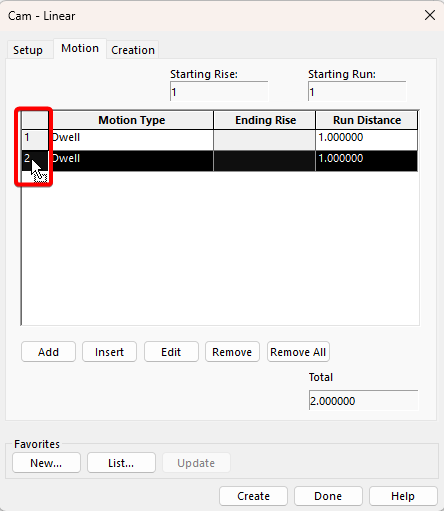Switch to the Setup tab
444x511 pixels.
(x=28, y=50)
